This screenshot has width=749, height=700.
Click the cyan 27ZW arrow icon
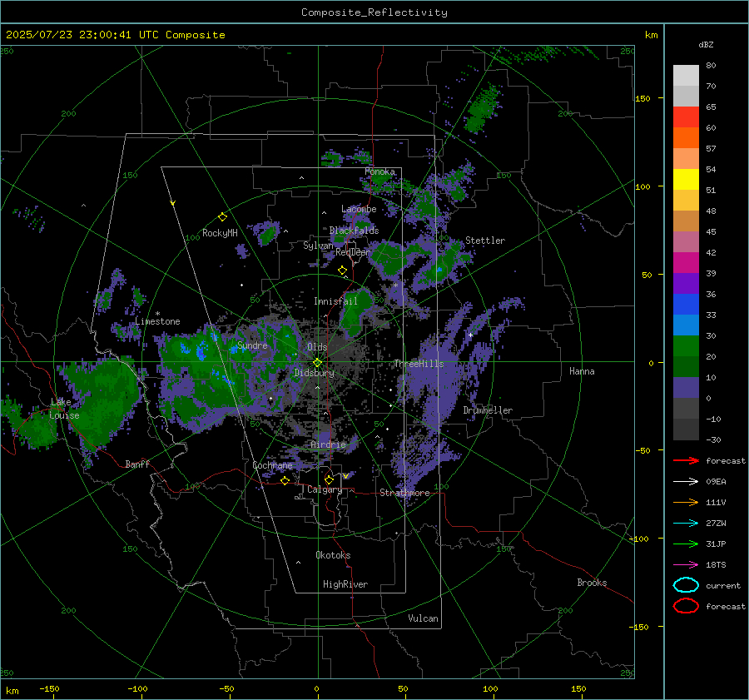[x=686, y=524]
